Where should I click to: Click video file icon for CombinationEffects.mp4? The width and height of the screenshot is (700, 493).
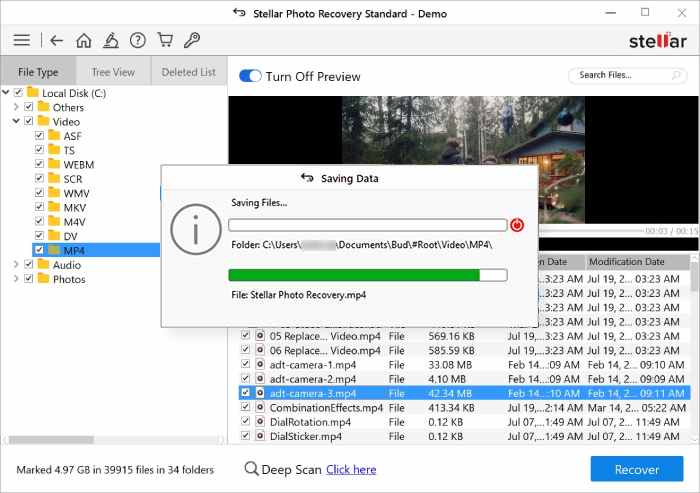click(260, 407)
